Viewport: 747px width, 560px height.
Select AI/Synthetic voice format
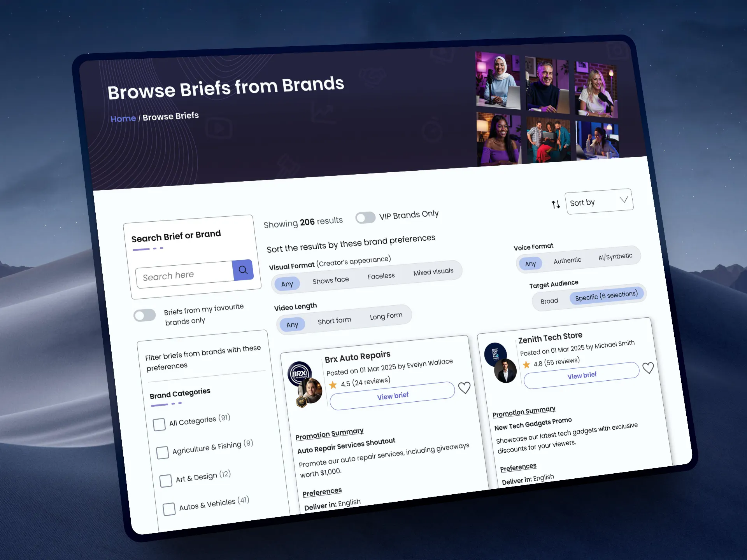[615, 257]
